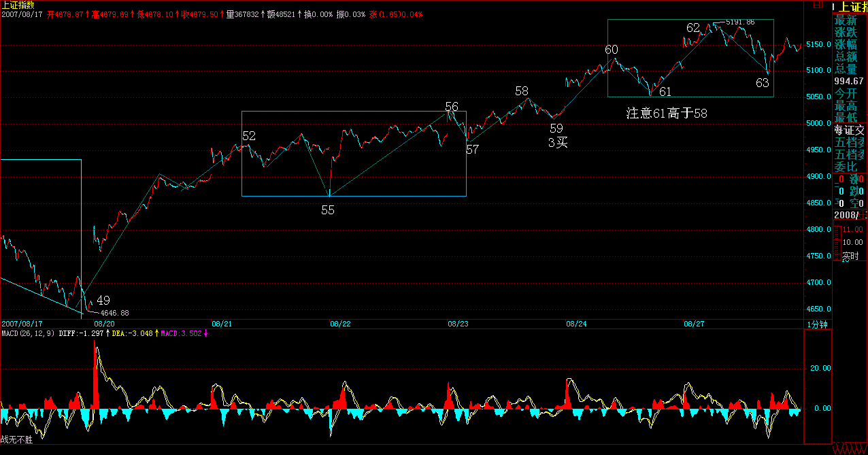
Task: Click the 3买 annotation below point 59
Action: 558,142
